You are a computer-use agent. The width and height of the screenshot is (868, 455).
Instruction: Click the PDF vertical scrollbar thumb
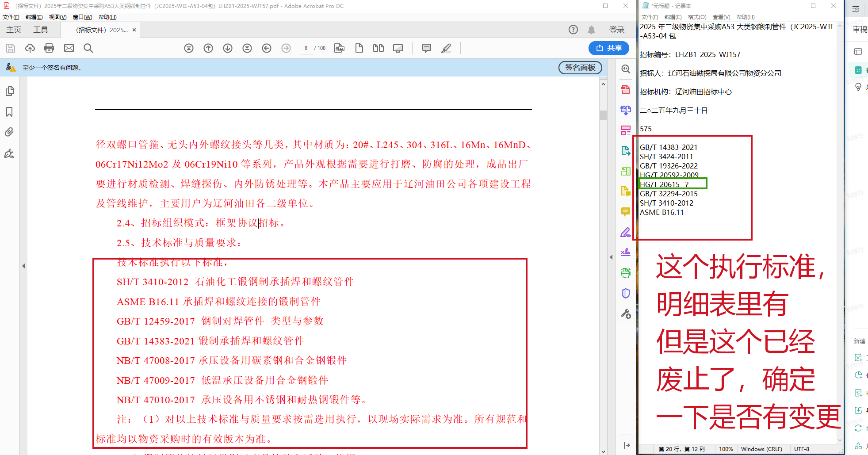click(x=603, y=115)
